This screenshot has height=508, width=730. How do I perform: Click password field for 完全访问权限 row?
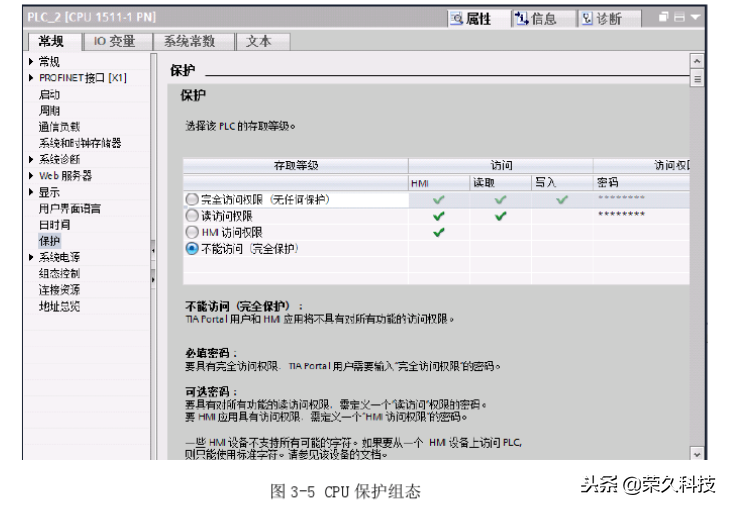coord(640,199)
